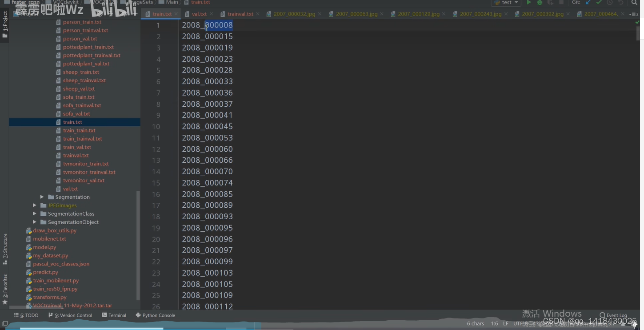Open Git history clock icon
This screenshot has width=644, height=330.
pyautogui.click(x=610, y=3)
